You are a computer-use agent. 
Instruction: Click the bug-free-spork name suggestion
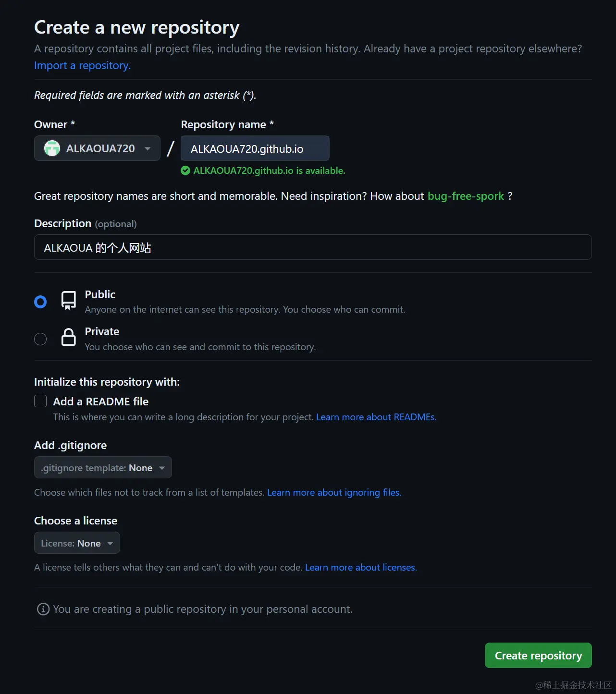[466, 196]
